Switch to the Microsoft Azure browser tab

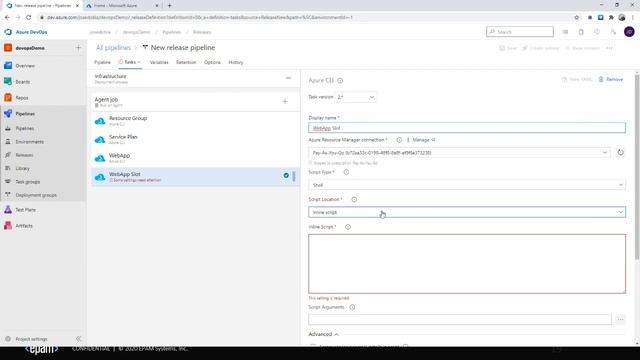(121, 6)
